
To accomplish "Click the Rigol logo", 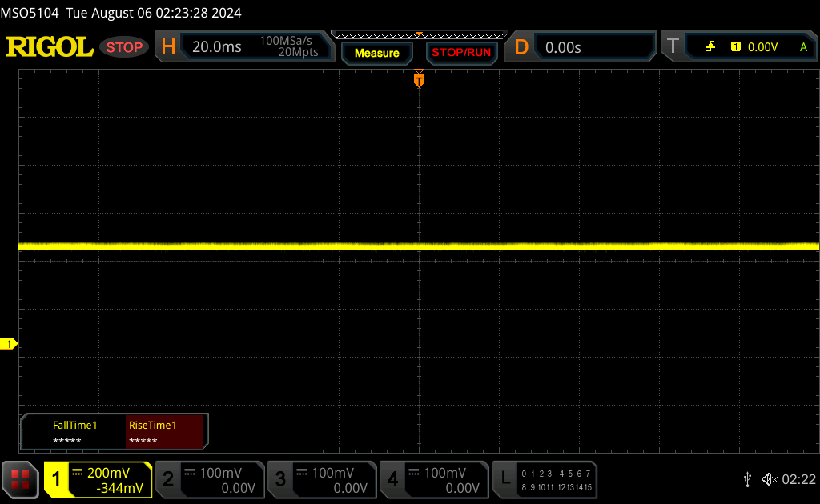I will click(x=50, y=47).
